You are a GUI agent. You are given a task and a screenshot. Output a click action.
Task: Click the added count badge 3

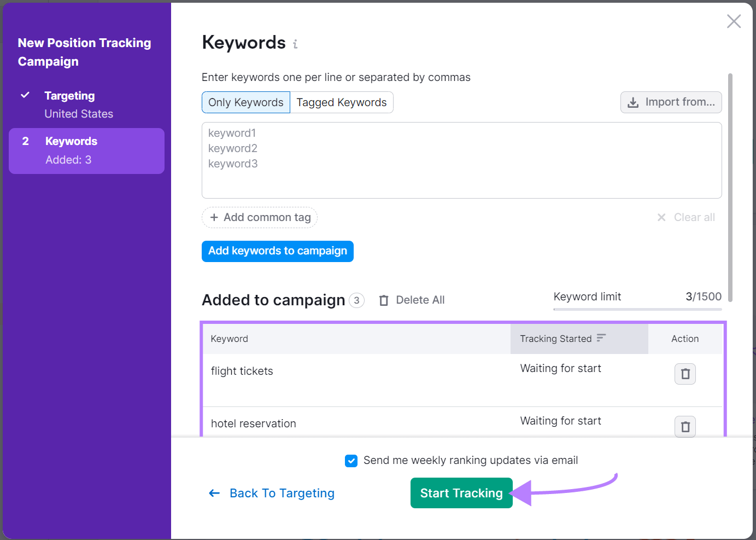[x=356, y=300]
